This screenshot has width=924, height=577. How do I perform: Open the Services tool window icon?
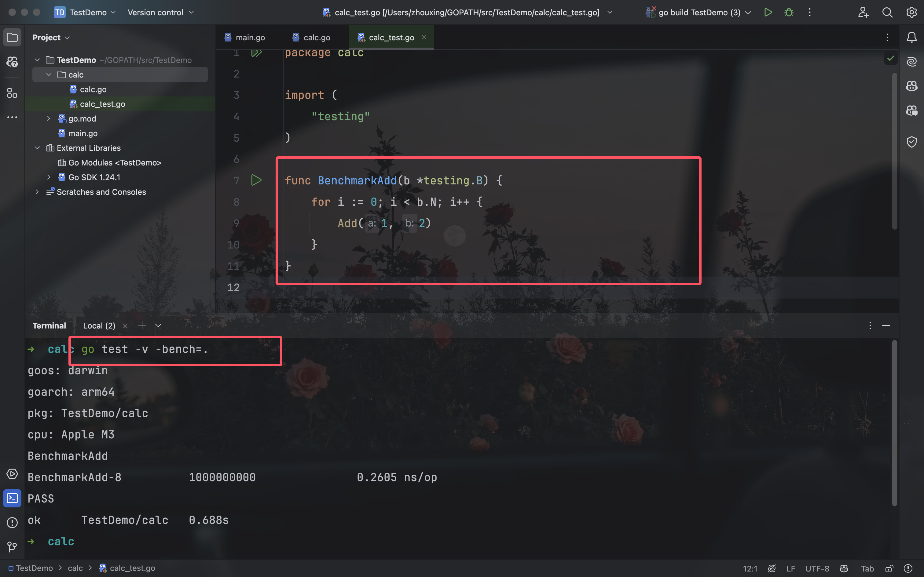coord(12,474)
